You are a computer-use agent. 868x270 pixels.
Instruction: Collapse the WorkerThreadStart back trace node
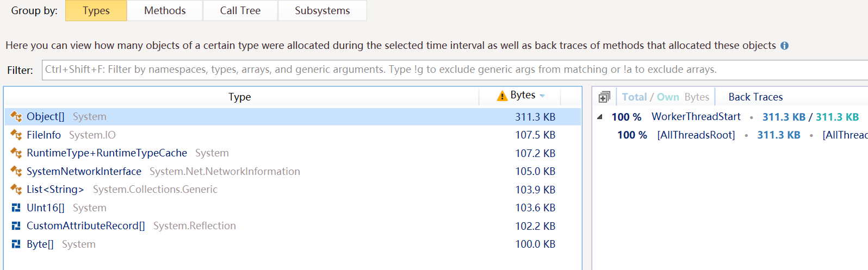click(x=600, y=117)
